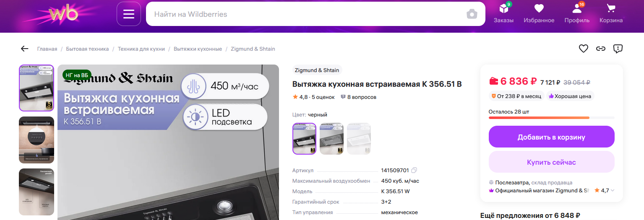Open the catalog hamburger menu

pos(129,14)
